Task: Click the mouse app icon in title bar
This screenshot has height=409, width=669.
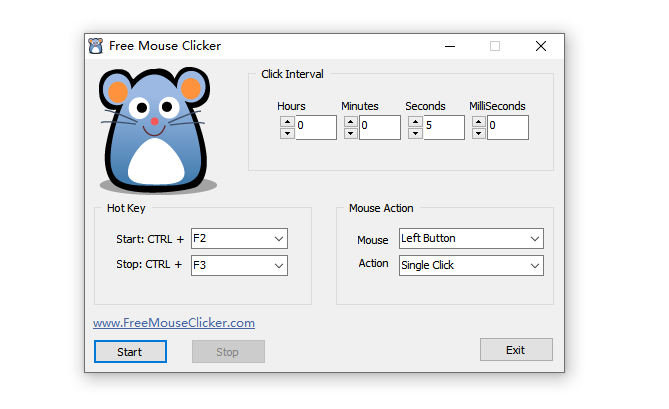Action: [x=96, y=46]
